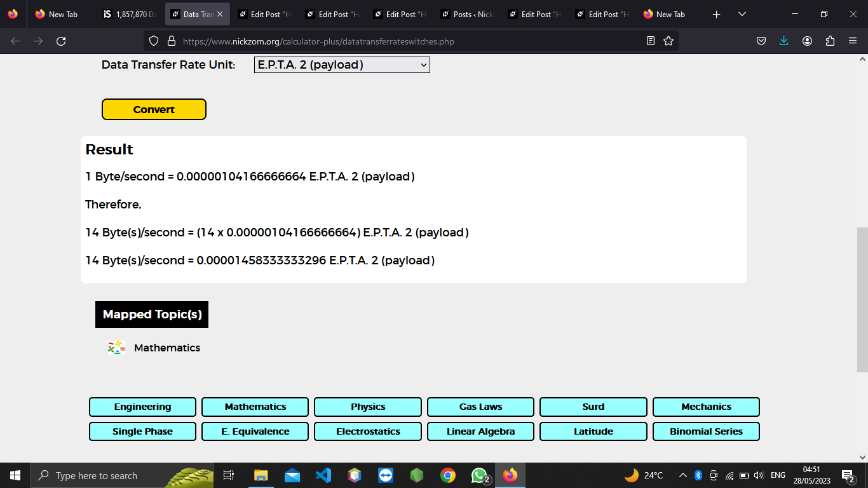
Task: Click the Windows search box
Action: point(122,475)
